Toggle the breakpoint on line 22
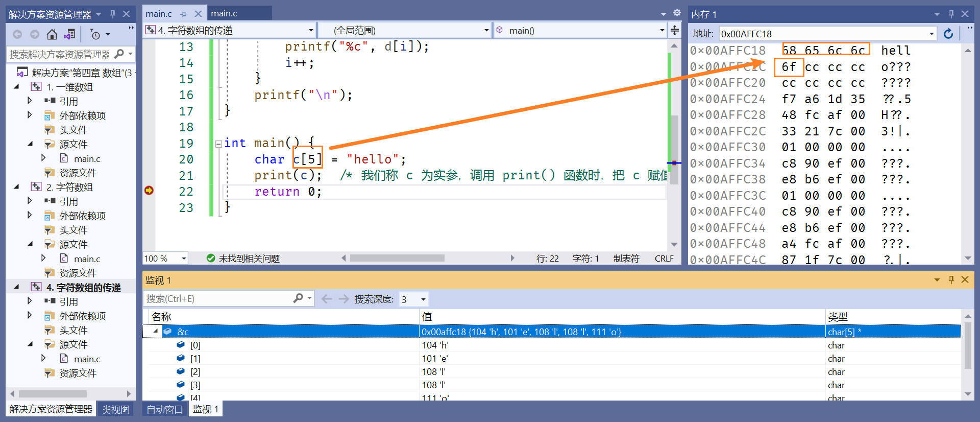 149,191
